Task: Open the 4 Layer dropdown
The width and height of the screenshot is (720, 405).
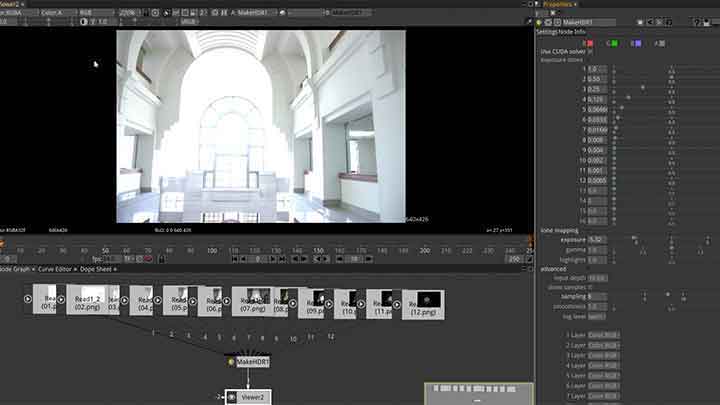Action: tap(604, 366)
